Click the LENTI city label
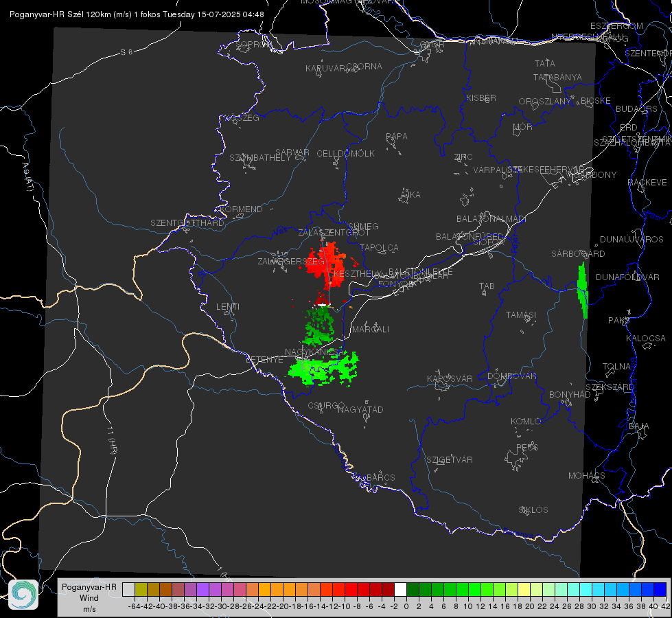The image size is (672, 618). coord(228,307)
